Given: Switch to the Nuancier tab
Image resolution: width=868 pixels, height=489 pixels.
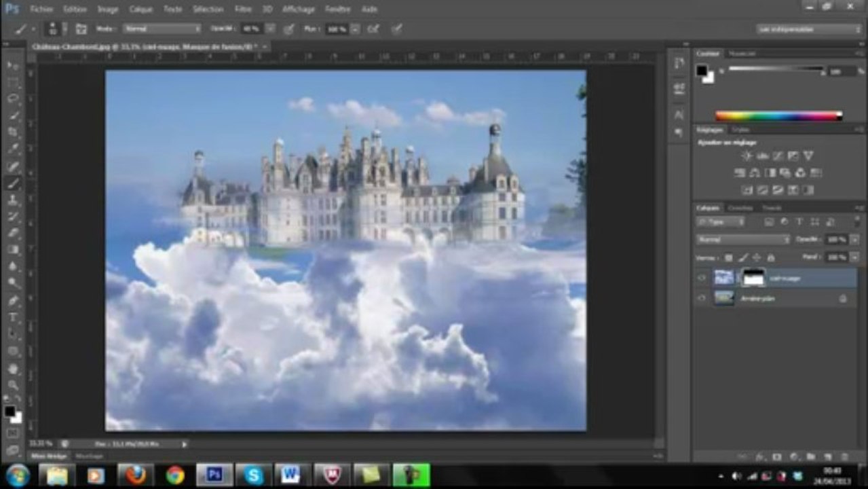Looking at the screenshot, I should [x=742, y=54].
